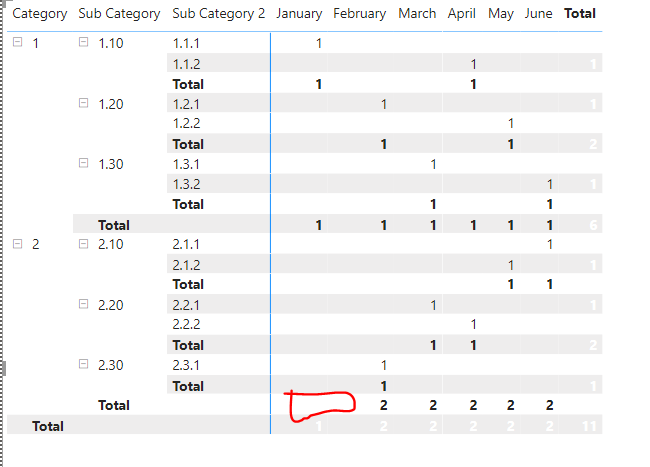Image resolution: width=650 pixels, height=467 pixels.
Task: Click the Total label under 2.30
Action: [188, 386]
